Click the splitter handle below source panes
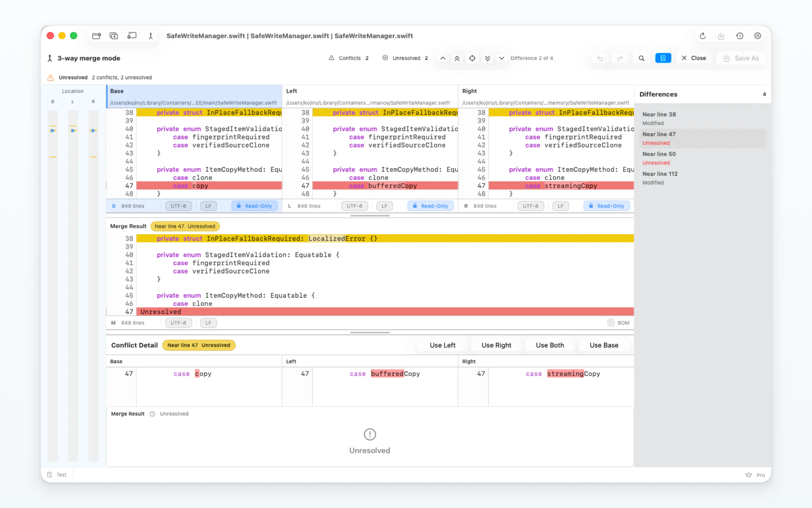This screenshot has width=812, height=508. (370, 216)
